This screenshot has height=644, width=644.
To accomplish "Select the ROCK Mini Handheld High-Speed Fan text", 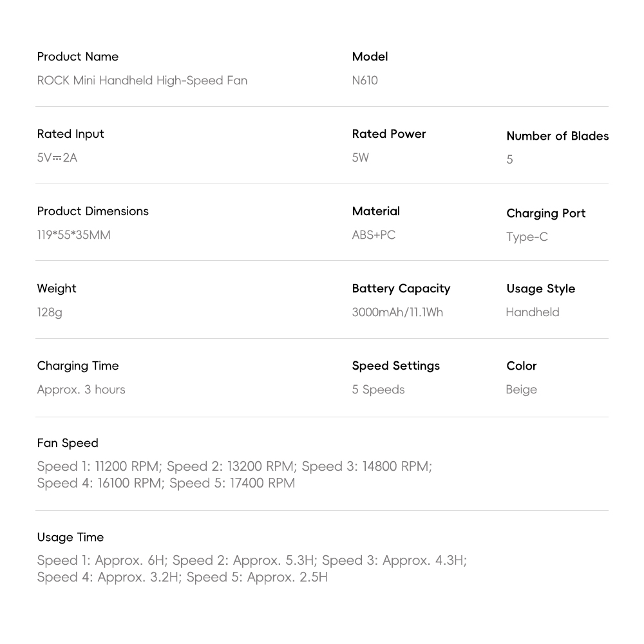I will click(142, 80).
